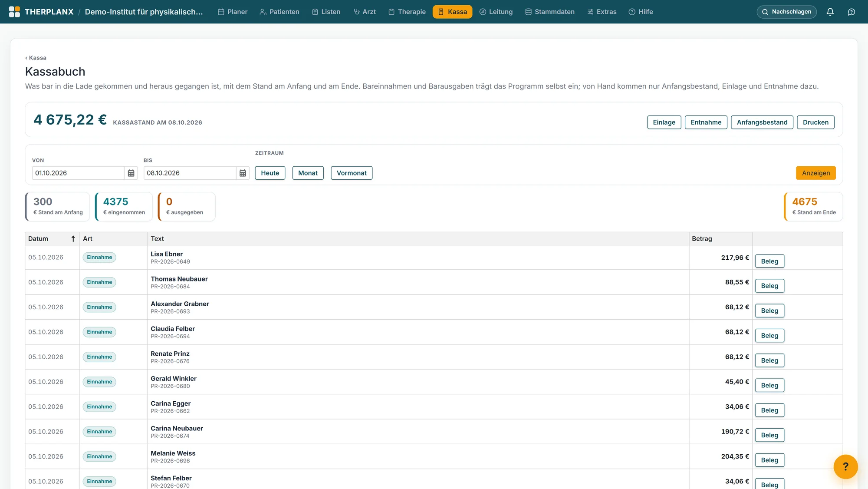Image resolution: width=868 pixels, height=489 pixels.
Task: Sort by Datum column arrow
Action: pos(73,239)
